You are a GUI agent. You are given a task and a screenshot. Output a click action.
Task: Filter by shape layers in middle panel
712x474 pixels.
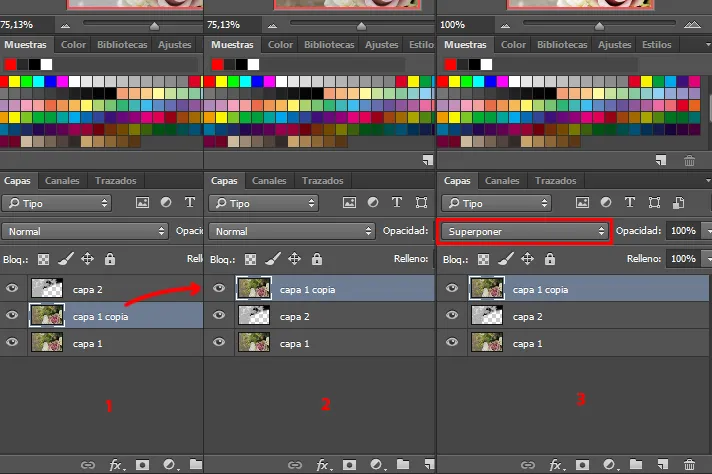(421, 202)
